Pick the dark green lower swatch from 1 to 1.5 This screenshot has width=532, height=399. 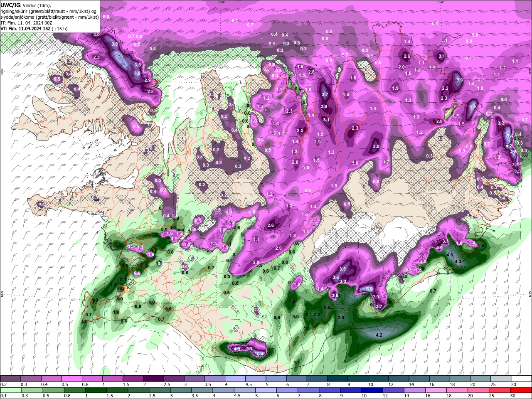[96, 390]
